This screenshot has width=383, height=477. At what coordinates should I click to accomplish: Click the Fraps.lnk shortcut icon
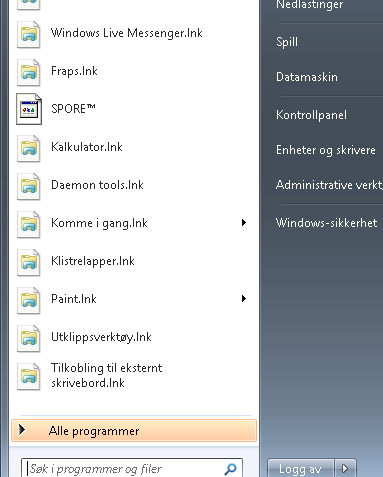coord(29,72)
